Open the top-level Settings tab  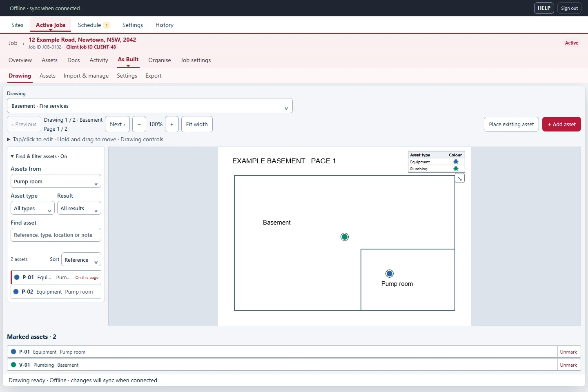(133, 25)
